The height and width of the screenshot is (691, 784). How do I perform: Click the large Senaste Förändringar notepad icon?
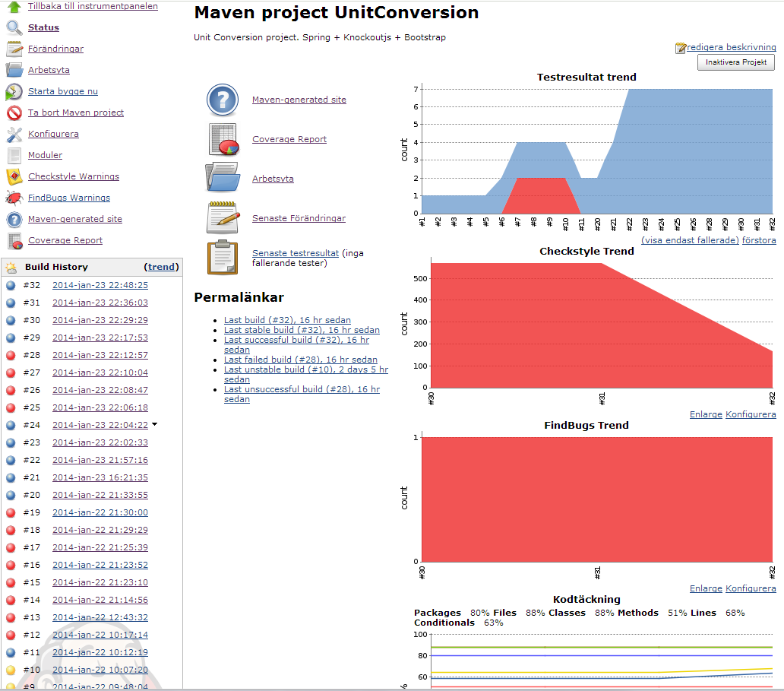[x=223, y=217]
